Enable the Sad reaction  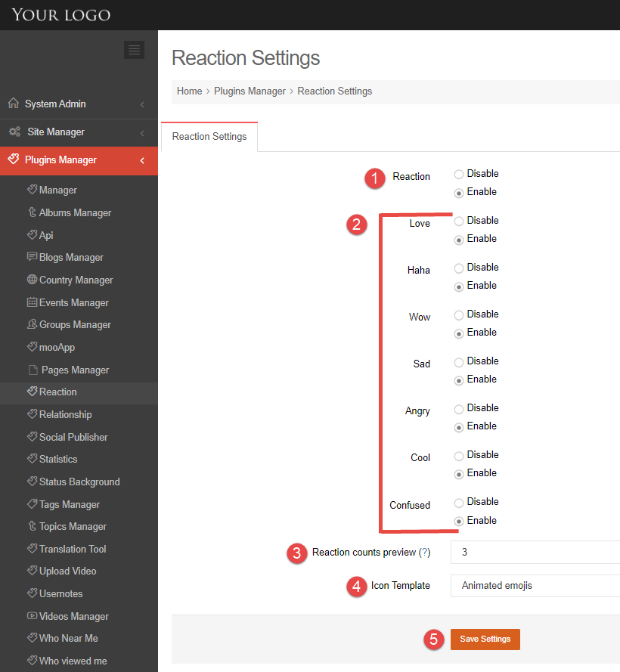(x=459, y=380)
